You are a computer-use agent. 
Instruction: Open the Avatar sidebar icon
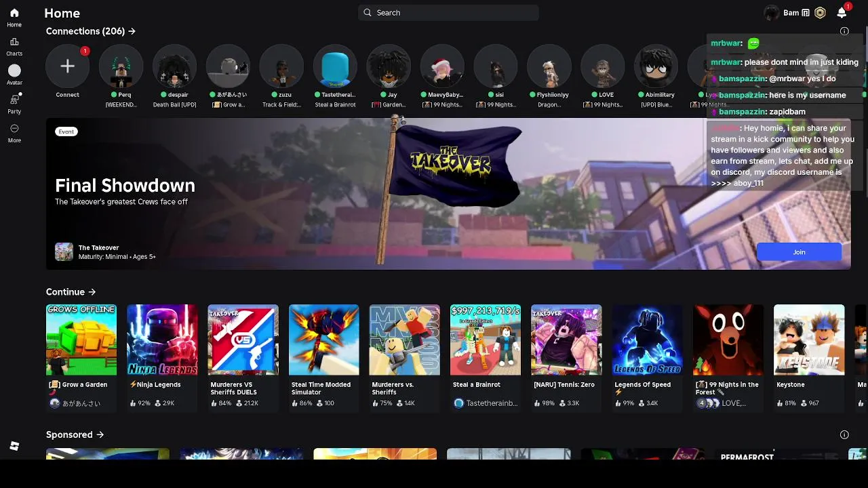click(x=14, y=70)
